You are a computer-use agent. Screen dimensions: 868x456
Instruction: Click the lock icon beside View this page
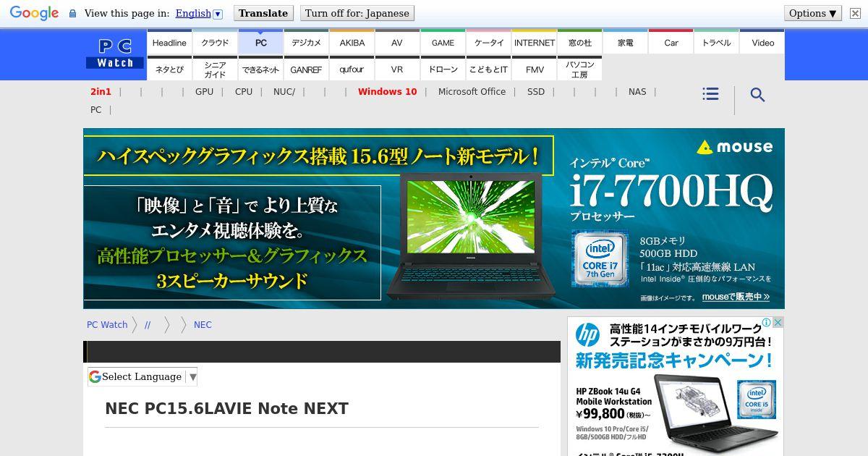tap(72, 14)
